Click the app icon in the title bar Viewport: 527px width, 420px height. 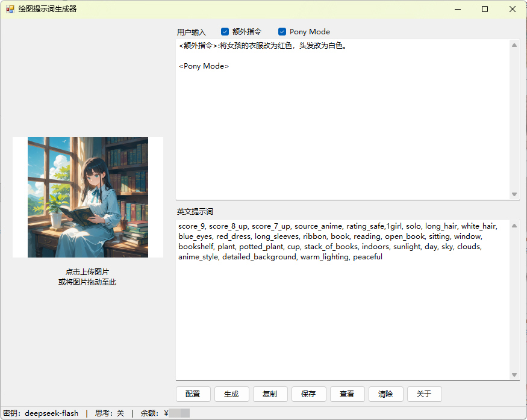coord(10,9)
